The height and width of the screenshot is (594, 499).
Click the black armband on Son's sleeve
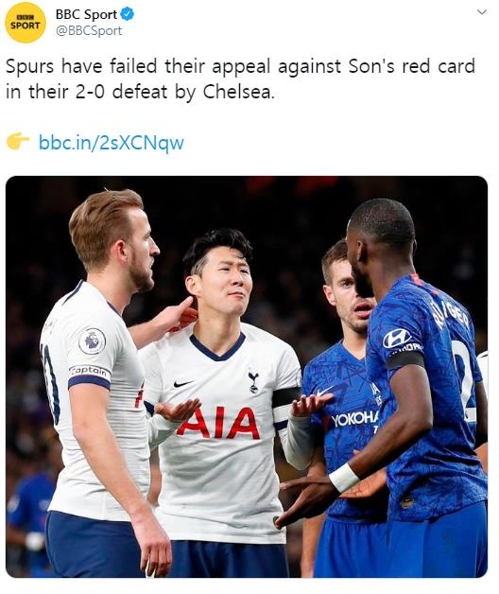[286, 397]
